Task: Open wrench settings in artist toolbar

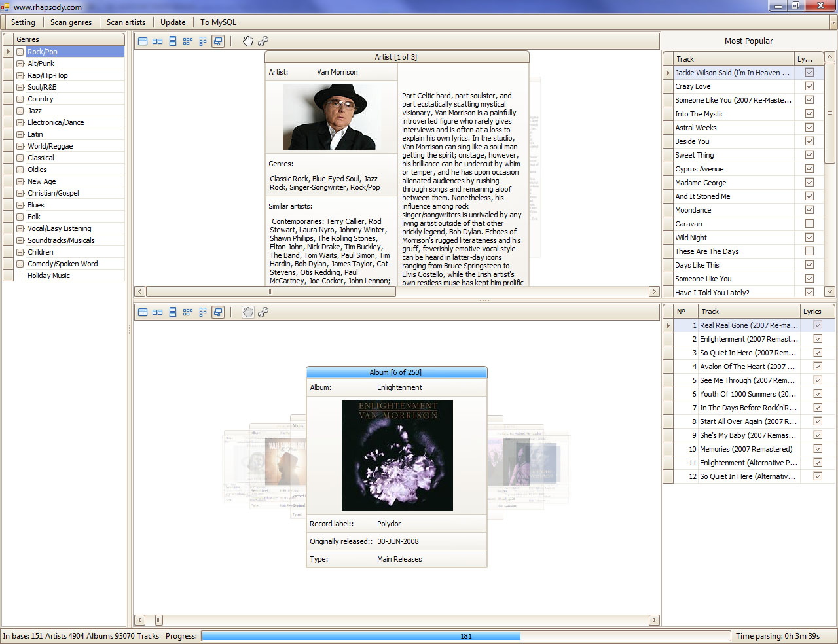Action: tap(263, 41)
